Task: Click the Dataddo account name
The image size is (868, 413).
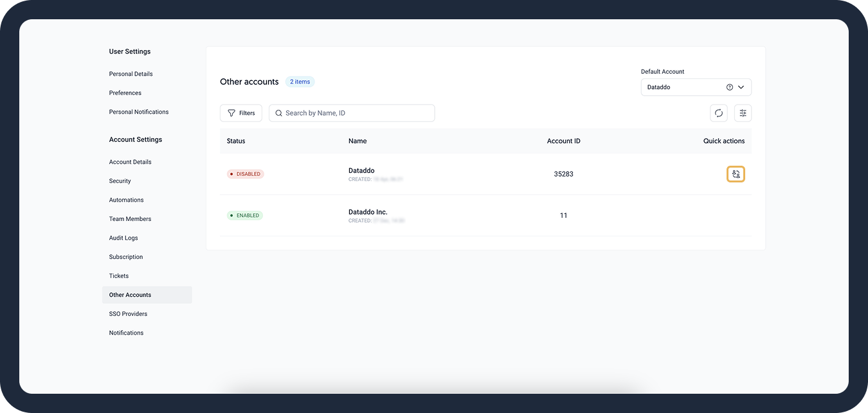Action: pyautogui.click(x=361, y=170)
